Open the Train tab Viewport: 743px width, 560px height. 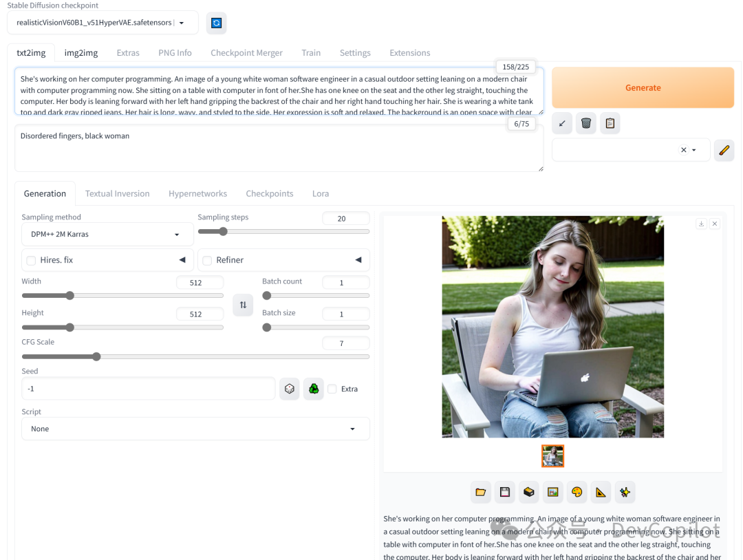click(311, 52)
